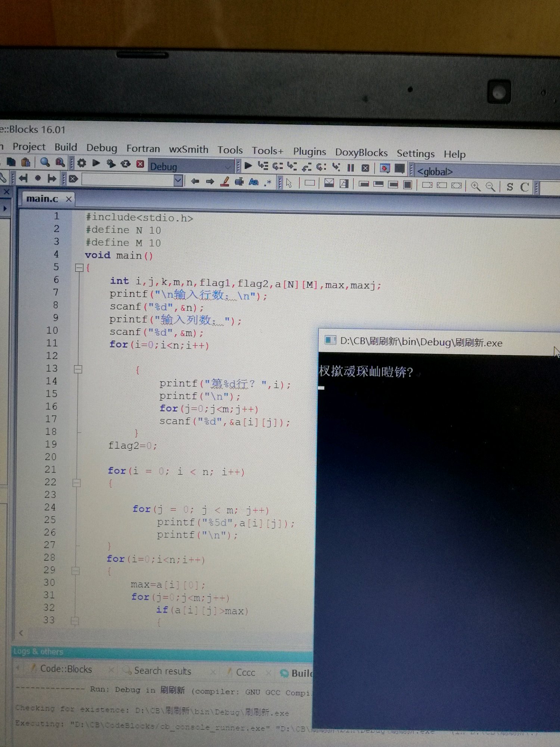Click the Previous bookmark arrow icon

pyautogui.click(x=23, y=178)
